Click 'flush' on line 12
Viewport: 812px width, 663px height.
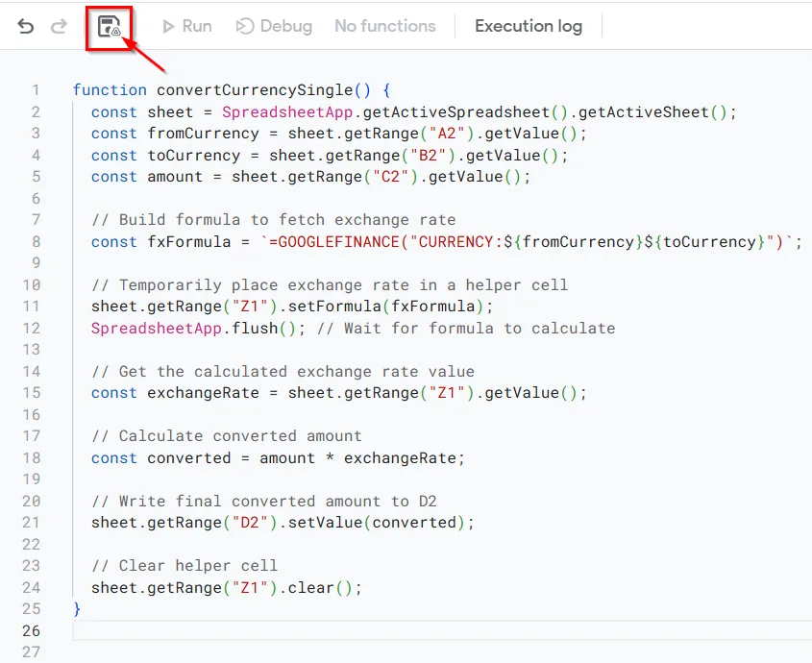(255, 329)
